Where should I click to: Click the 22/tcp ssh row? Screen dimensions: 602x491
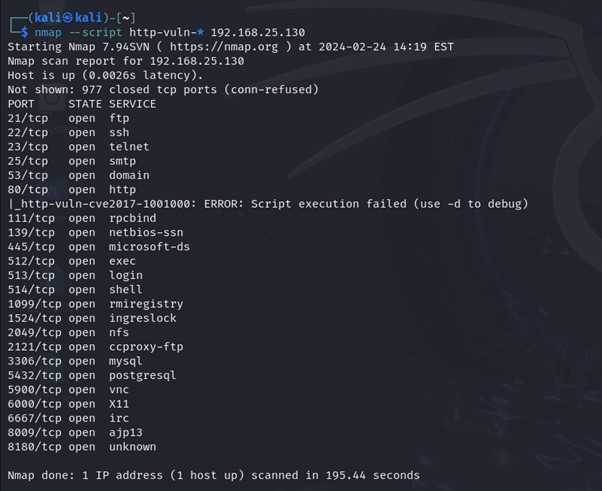click(x=68, y=132)
